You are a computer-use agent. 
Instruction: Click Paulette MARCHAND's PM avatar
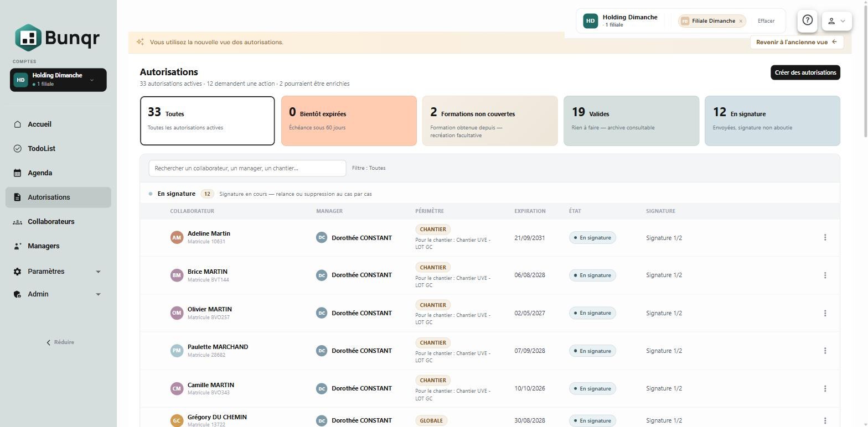pos(177,351)
